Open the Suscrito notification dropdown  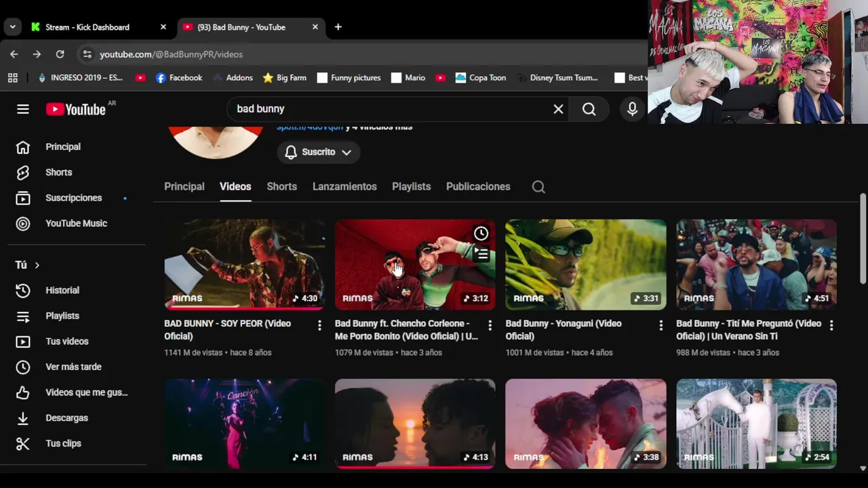coord(318,152)
